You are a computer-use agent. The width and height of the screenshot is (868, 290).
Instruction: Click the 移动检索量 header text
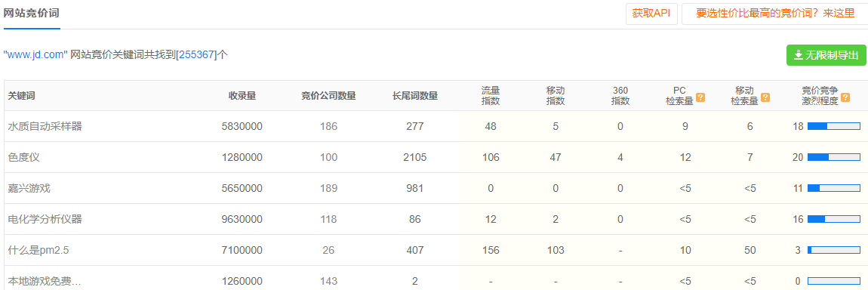click(x=745, y=96)
